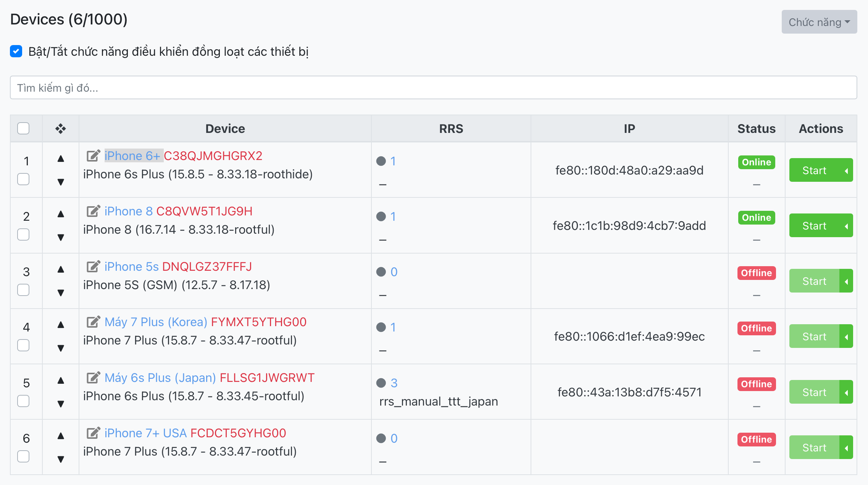Open the Máy 6s Plus (Japan) link

160,378
